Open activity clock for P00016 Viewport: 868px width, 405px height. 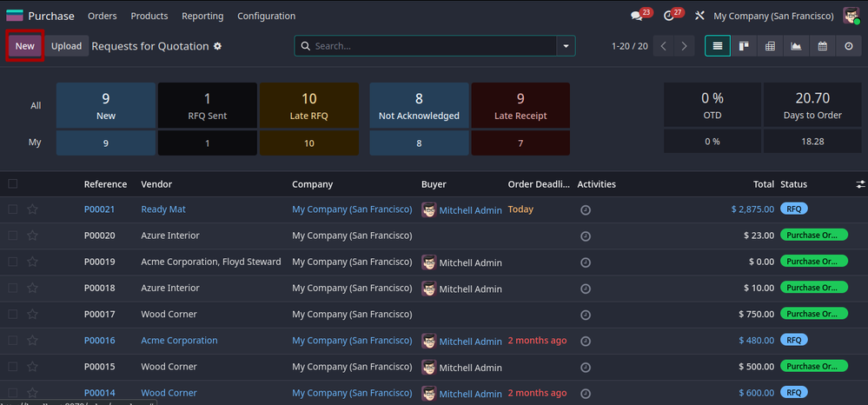[586, 341]
